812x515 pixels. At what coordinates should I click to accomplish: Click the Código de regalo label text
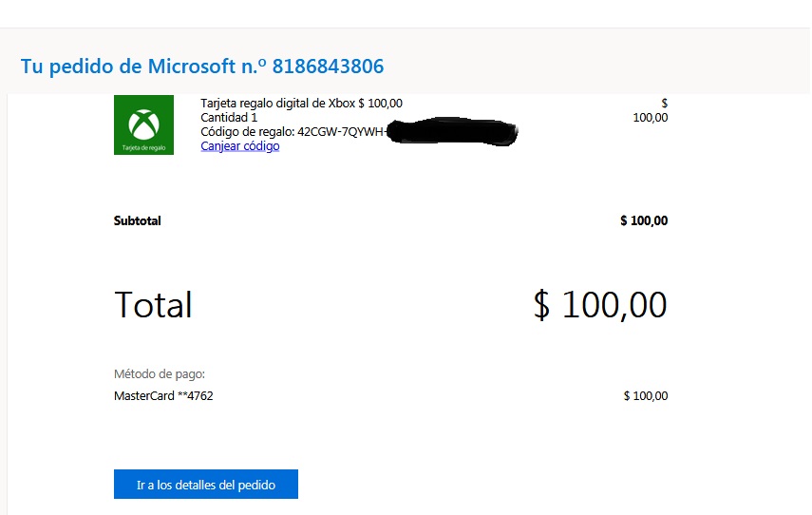(248, 131)
